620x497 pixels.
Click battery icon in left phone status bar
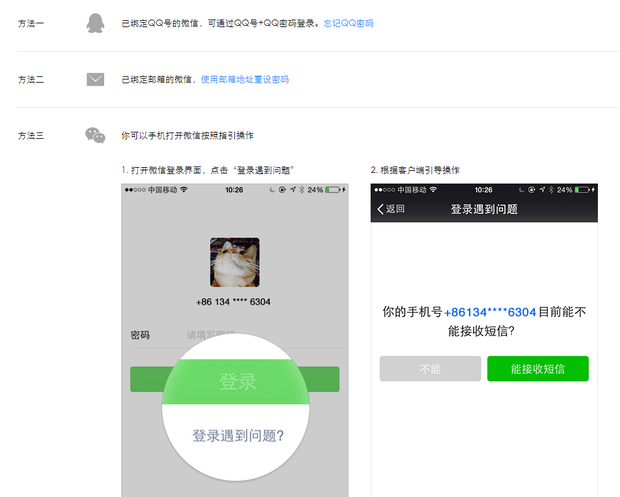tap(338, 189)
